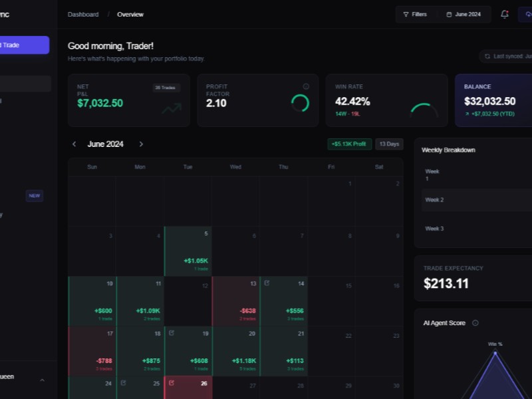Viewport: 532px width, 399px height.
Task: Open the notification bell
Action: click(x=504, y=14)
